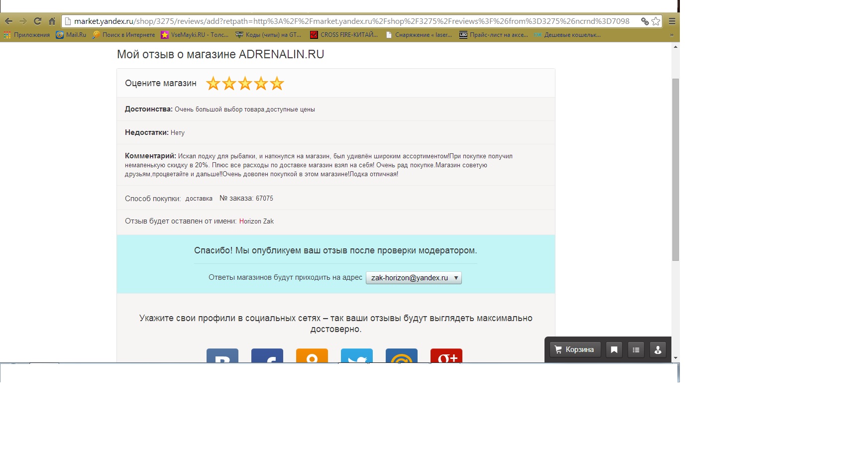
Task: Reload the current page
Action: click(37, 21)
